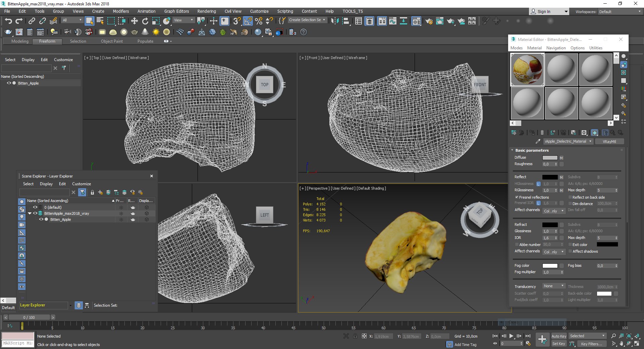Toggle Fresnel reflections checkbox

click(x=517, y=197)
